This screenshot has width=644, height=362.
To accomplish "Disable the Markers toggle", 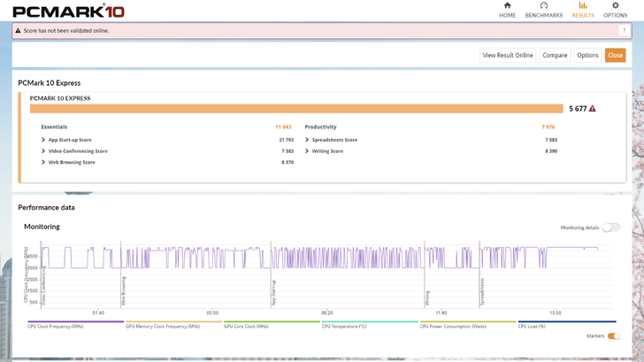I will pos(613,336).
